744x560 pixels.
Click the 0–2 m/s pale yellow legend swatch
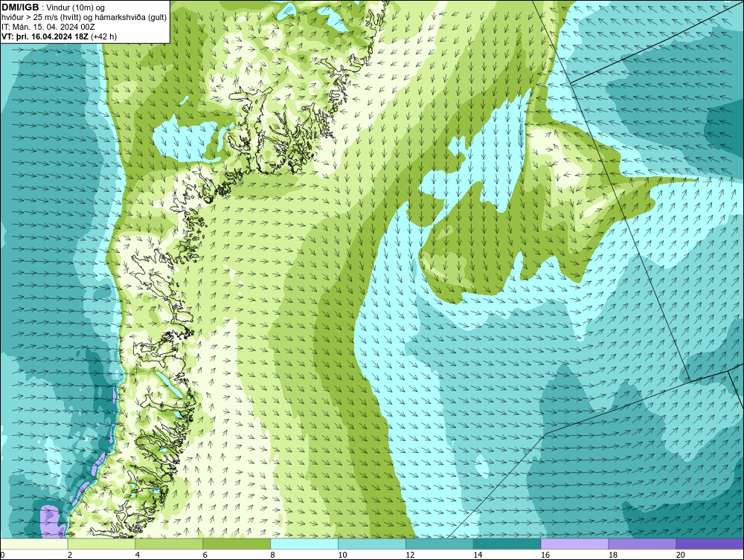[34, 544]
